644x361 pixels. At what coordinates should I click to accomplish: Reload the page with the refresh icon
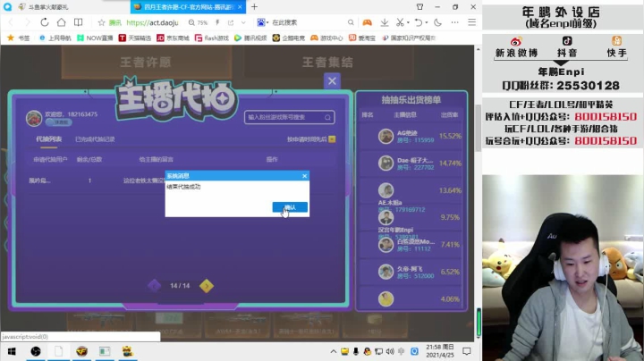pos(45,22)
